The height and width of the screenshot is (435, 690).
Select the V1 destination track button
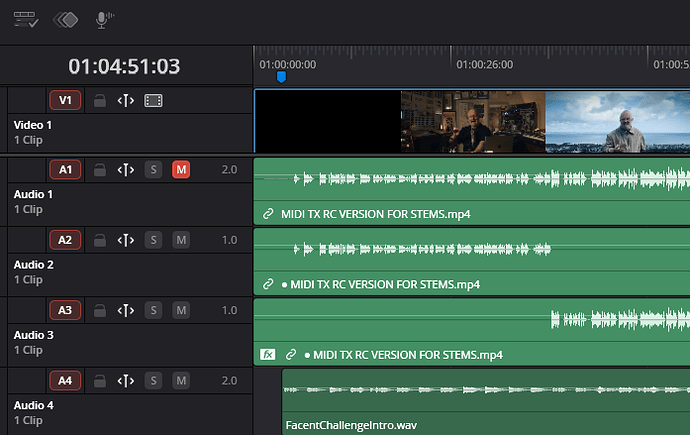tap(65, 100)
